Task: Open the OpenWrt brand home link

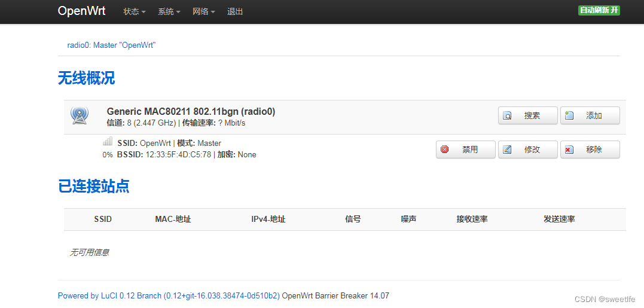Action: click(x=82, y=11)
